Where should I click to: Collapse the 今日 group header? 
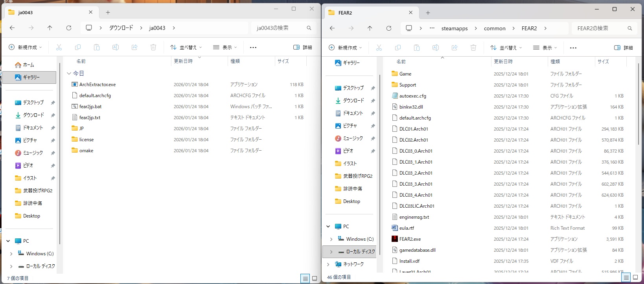point(69,74)
